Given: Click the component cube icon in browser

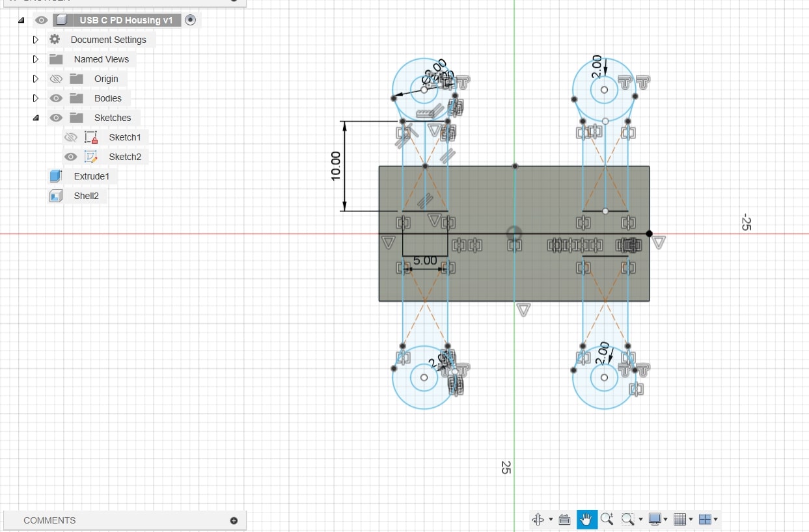Looking at the screenshot, I should tap(62, 20).
